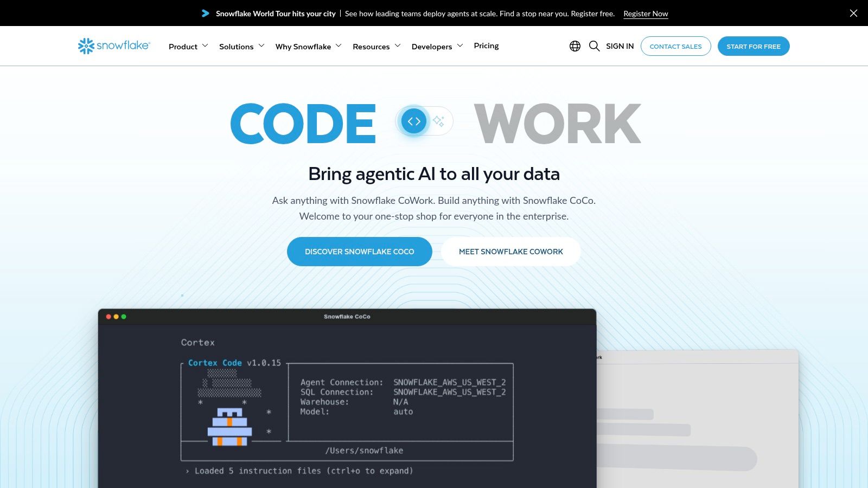Click the yellow minimize dot in CoCo window
The image size is (868, 488).
pyautogui.click(x=116, y=317)
